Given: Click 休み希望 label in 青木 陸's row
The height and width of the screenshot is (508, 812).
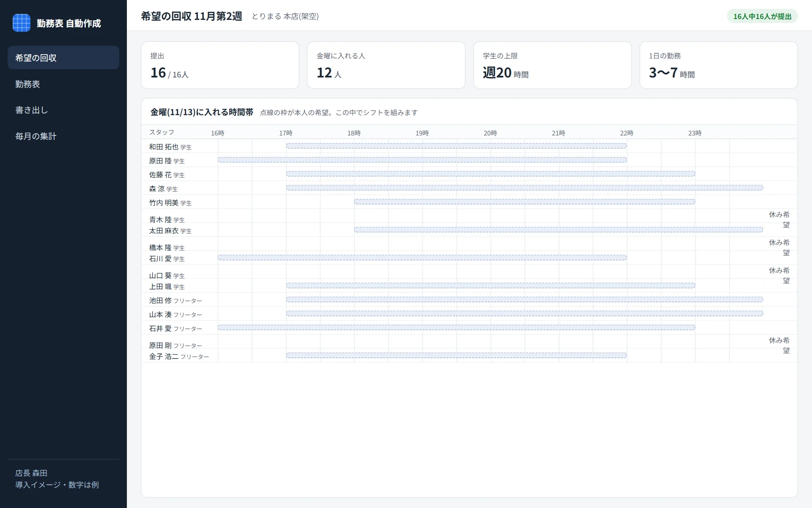Looking at the screenshot, I should pyautogui.click(x=779, y=220).
